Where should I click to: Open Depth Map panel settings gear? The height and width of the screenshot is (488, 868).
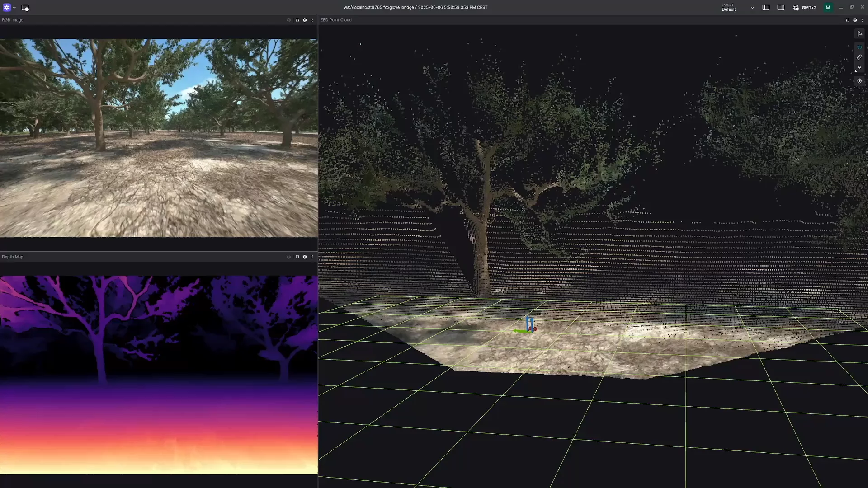[305, 257]
